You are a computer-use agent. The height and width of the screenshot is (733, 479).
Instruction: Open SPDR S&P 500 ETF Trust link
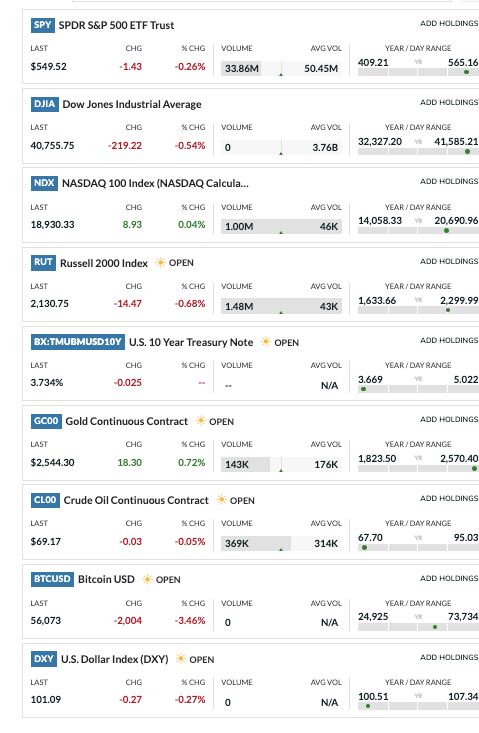tap(116, 25)
